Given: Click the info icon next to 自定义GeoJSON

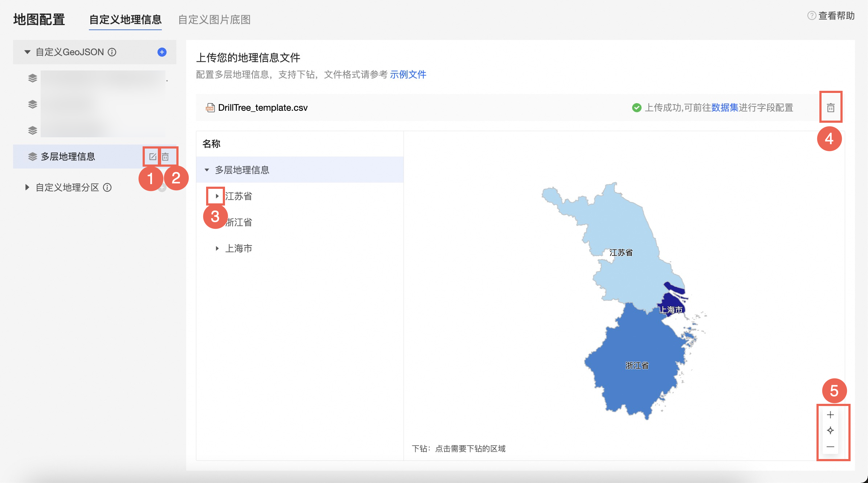Looking at the screenshot, I should coord(112,52).
